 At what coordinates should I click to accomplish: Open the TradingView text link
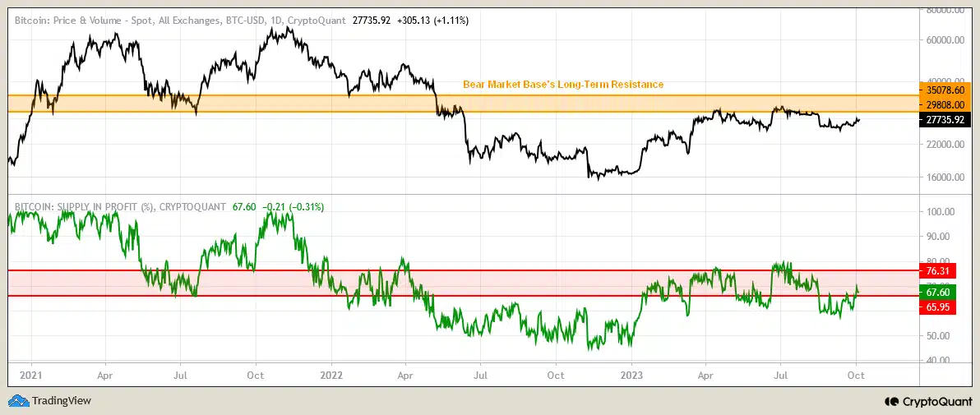pos(61,401)
